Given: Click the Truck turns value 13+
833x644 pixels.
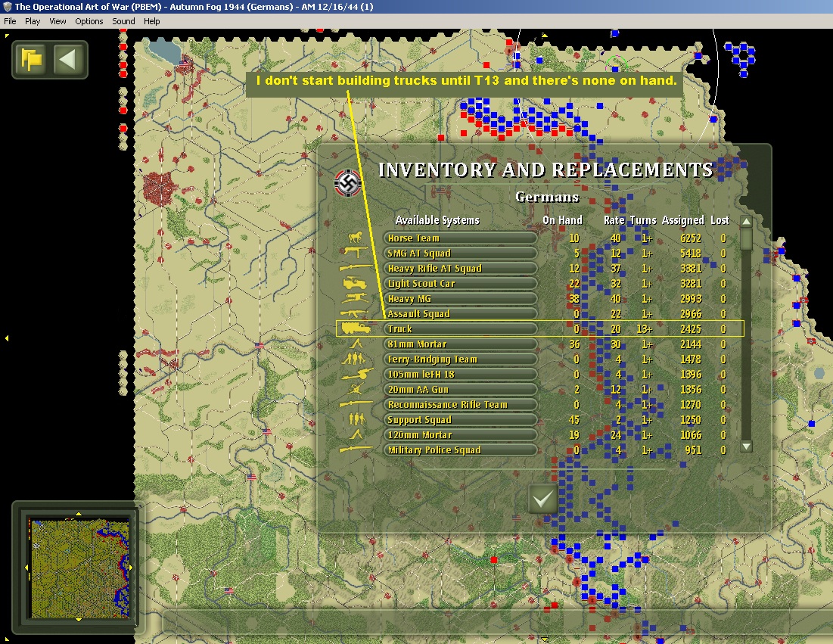Looking at the screenshot, I should [x=644, y=329].
